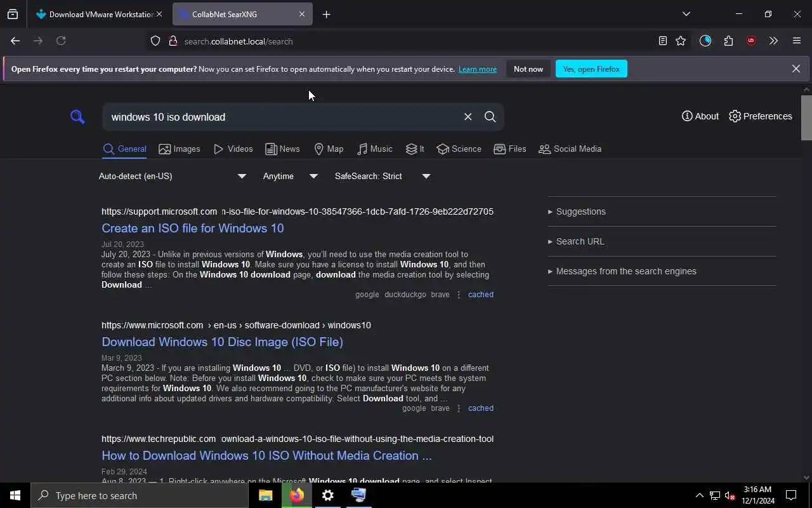812x508 pixels.
Task: Open the notification center icon
Action: (791, 495)
